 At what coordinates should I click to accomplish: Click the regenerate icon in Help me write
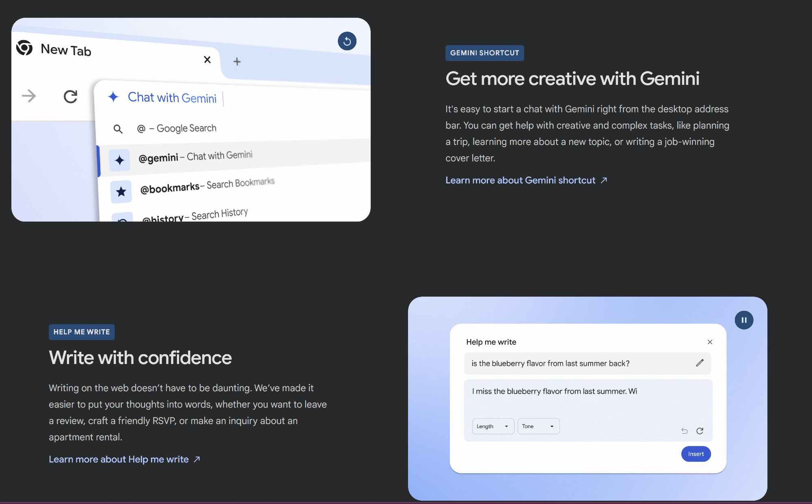(700, 431)
